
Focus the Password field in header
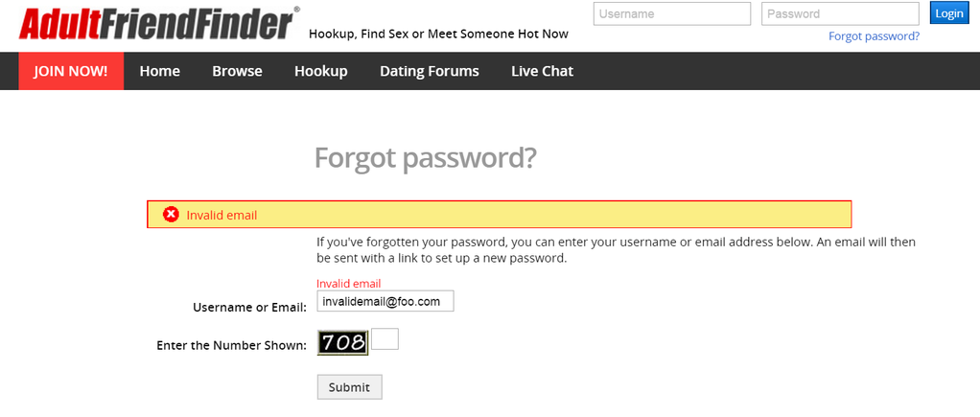click(x=840, y=13)
